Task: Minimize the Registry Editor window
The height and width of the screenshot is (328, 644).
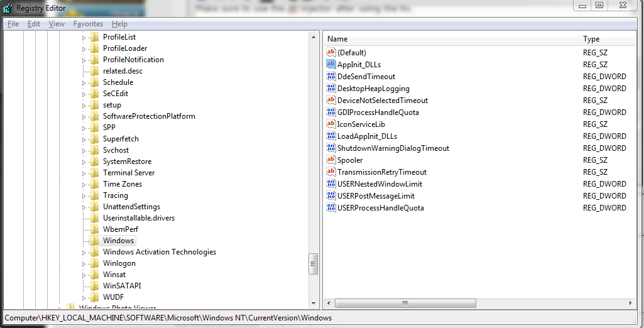Action: [582, 5]
